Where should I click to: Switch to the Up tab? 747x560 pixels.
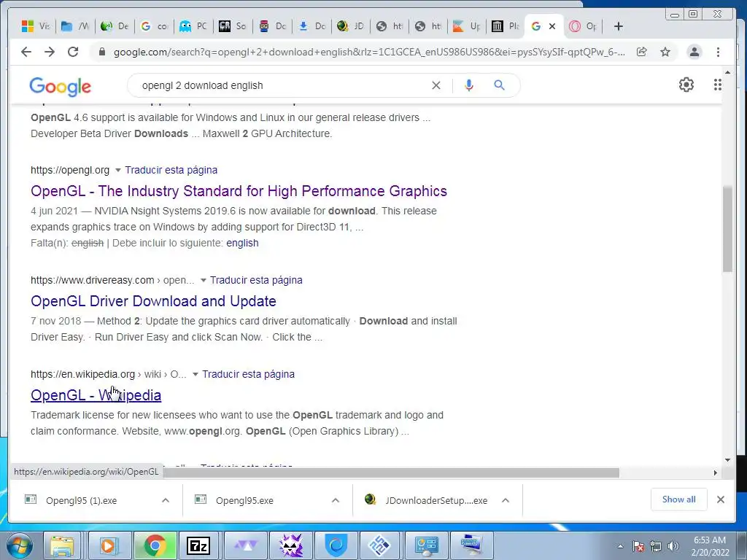pos(467,26)
